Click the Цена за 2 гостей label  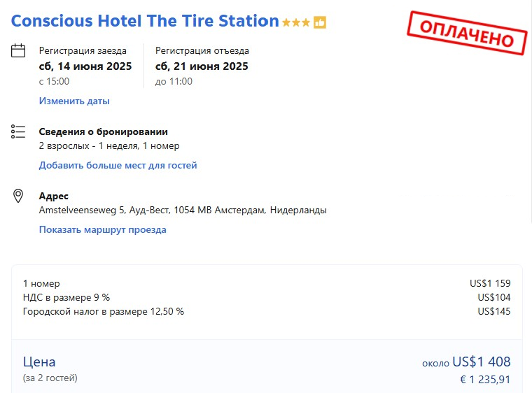tap(50, 369)
